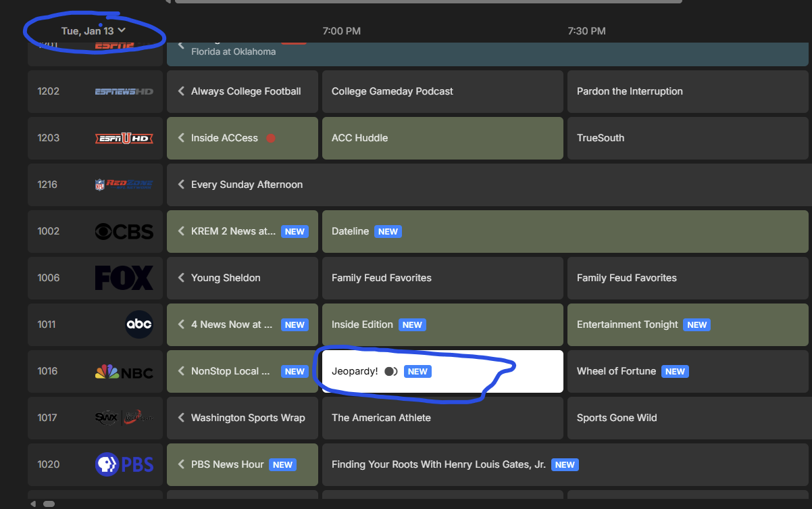The height and width of the screenshot is (509, 812).
Task: Open Finding Your Roots With Henry Louis Gates
Action: click(x=565, y=464)
